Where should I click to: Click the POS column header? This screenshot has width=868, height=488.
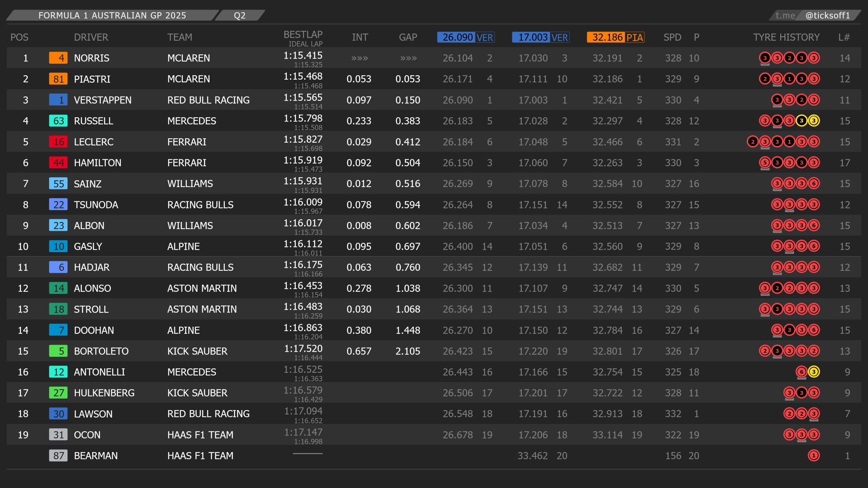19,37
